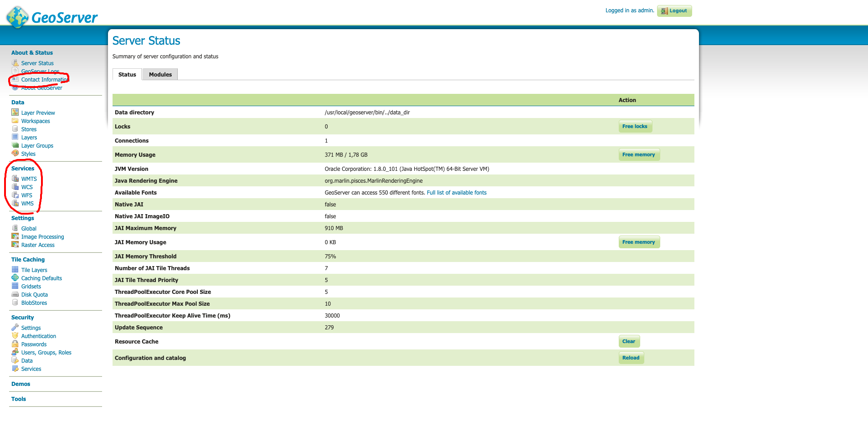Click the Tile Layers icon
868x431 pixels.
[15, 270]
